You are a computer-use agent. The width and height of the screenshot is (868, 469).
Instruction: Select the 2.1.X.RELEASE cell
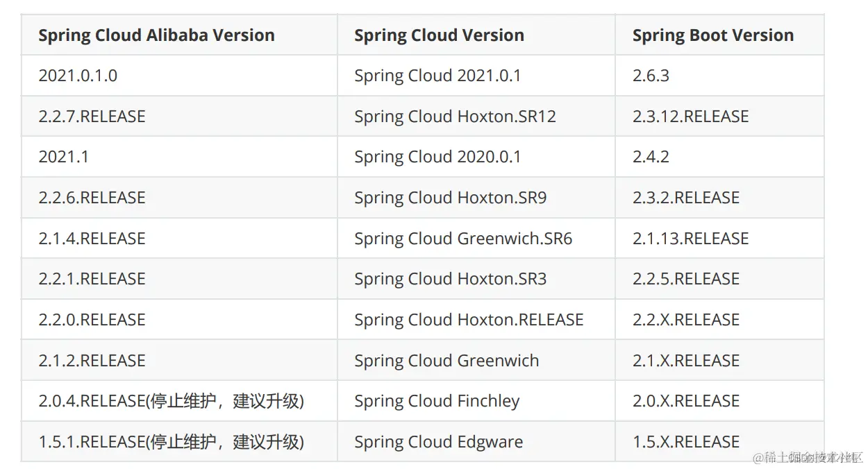click(719, 360)
